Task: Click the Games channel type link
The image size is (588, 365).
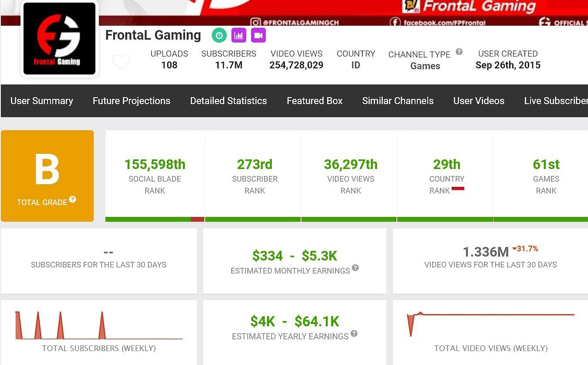Action: (425, 66)
